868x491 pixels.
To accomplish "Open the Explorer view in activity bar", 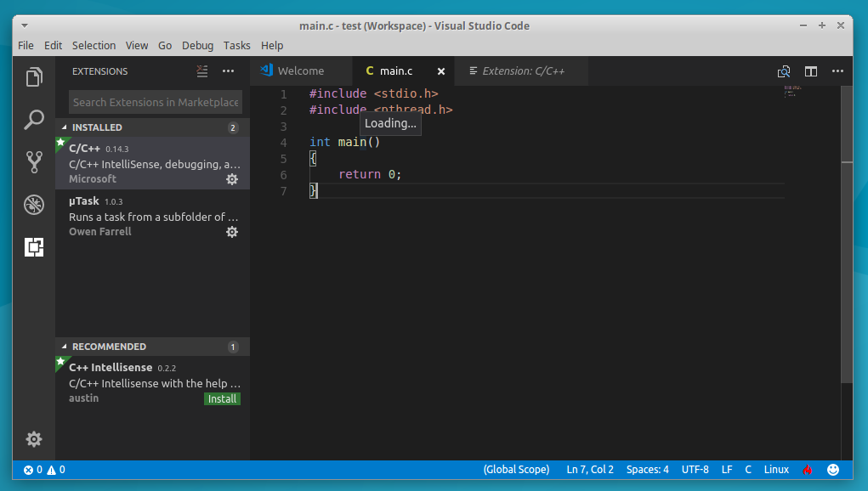I will pyautogui.click(x=34, y=76).
